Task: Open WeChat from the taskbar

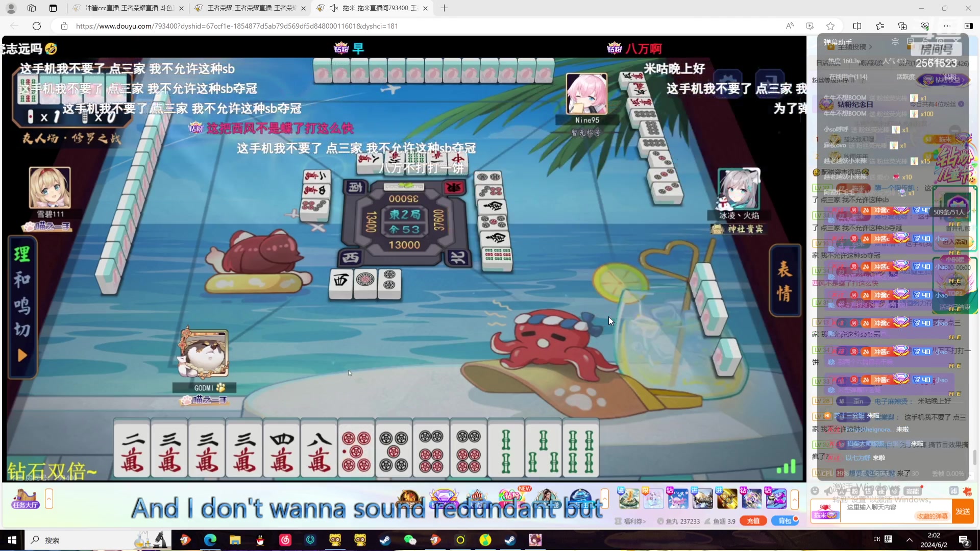Action: (x=410, y=540)
